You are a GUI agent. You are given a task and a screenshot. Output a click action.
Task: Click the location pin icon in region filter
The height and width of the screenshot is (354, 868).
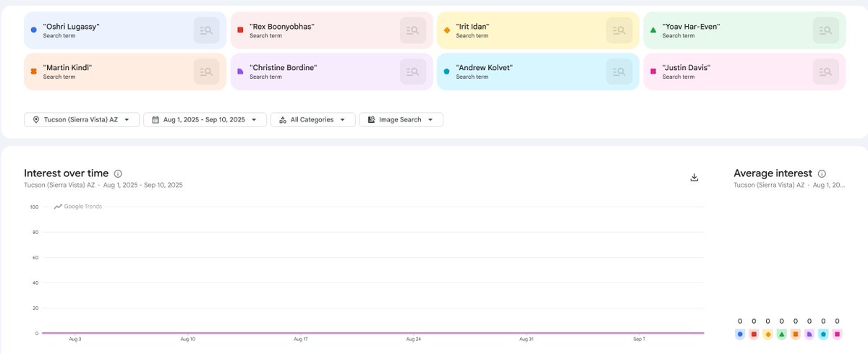[x=35, y=120]
